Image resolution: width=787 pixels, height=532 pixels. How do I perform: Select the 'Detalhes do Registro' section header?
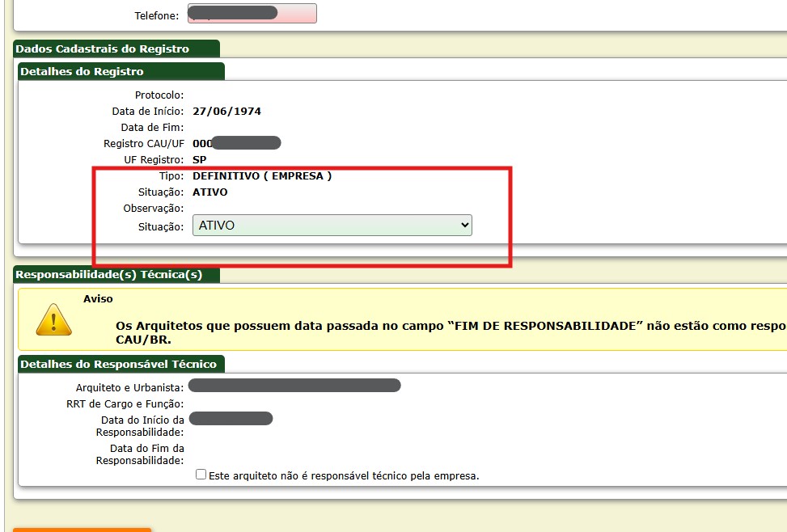click(82, 71)
